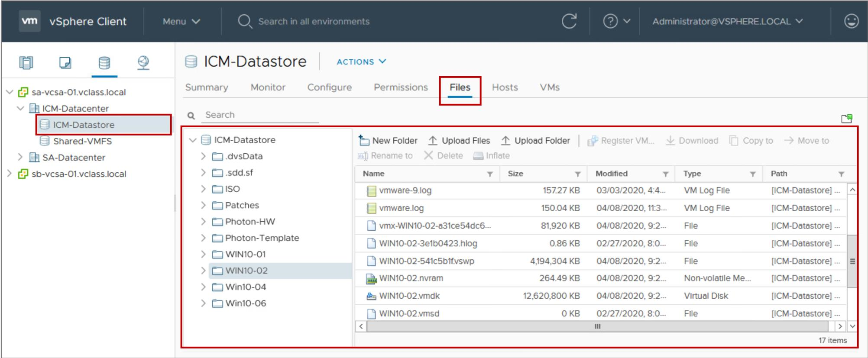This screenshot has height=358, width=868.
Task: Filter the Modified column
Action: [665, 174]
